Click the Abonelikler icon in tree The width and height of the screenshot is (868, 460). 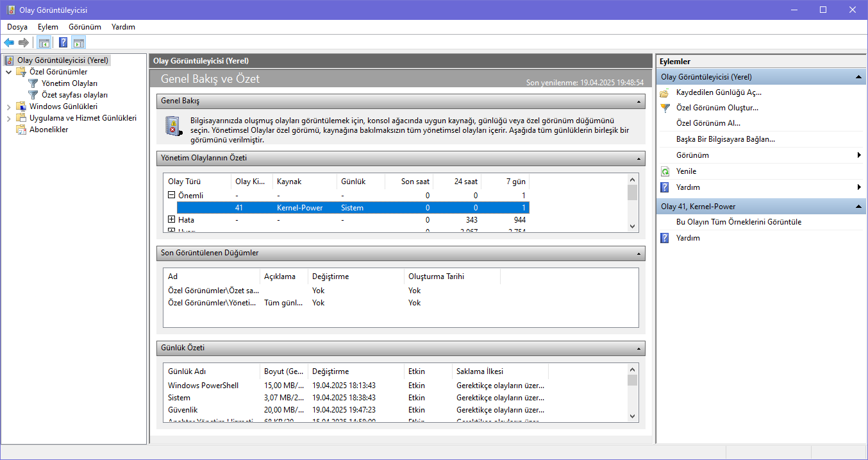tap(22, 130)
